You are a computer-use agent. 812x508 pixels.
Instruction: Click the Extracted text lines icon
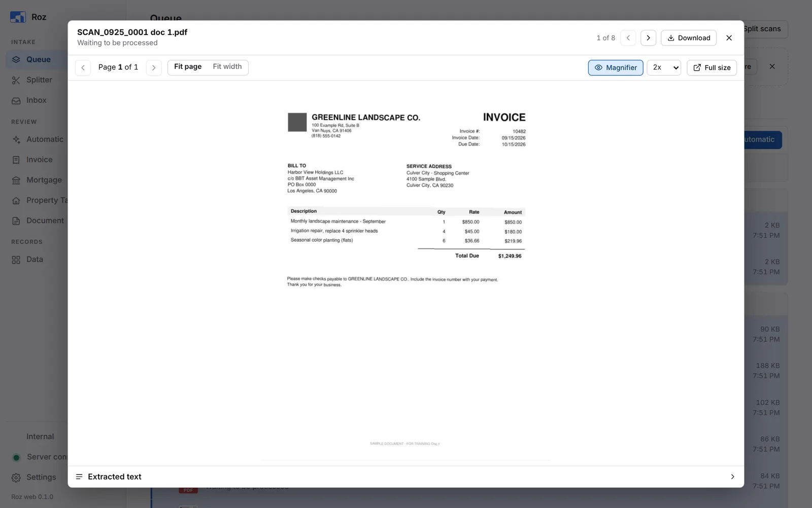pos(79,477)
